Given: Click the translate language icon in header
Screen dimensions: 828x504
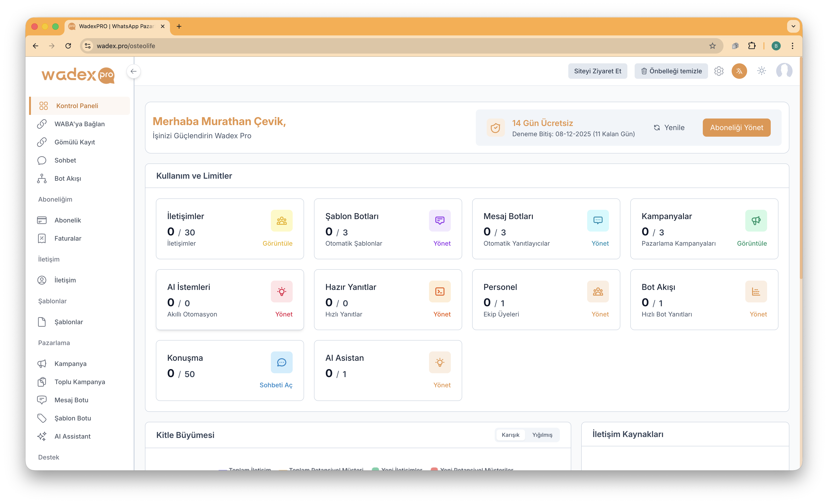Looking at the screenshot, I should coord(739,71).
